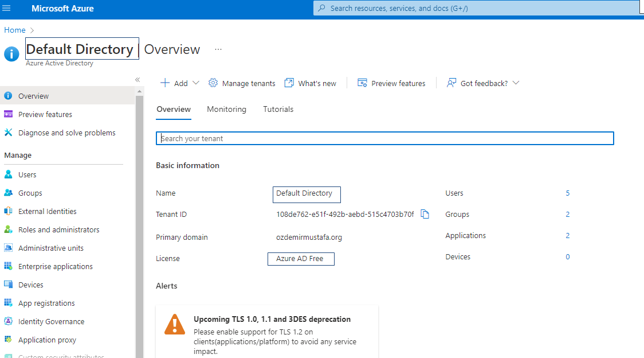The height and width of the screenshot is (358, 644).
Task: Expand the Add dropdown menu
Action: (x=197, y=83)
